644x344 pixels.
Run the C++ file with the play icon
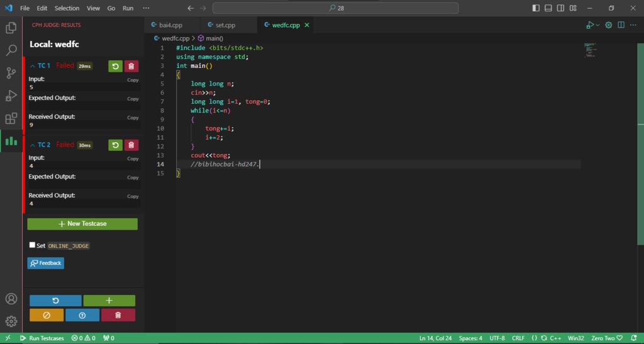(x=590, y=25)
